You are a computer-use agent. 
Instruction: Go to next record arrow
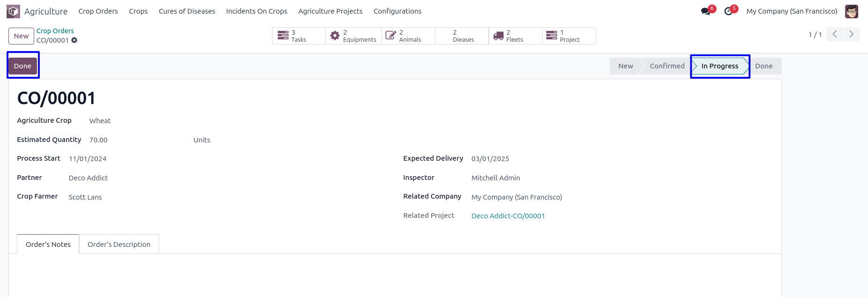coord(851,34)
